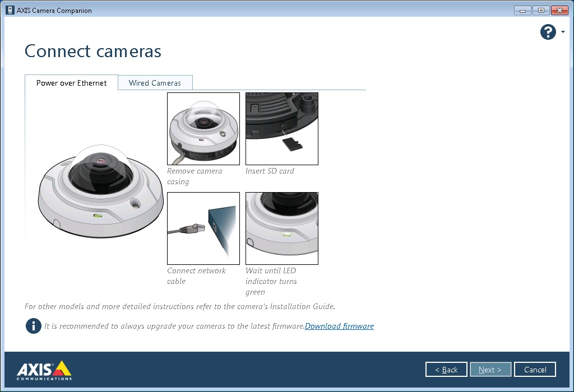Image resolution: width=574 pixels, height=392 pixels.
Task: Proceed with the Next button
Action: point(490,370)
